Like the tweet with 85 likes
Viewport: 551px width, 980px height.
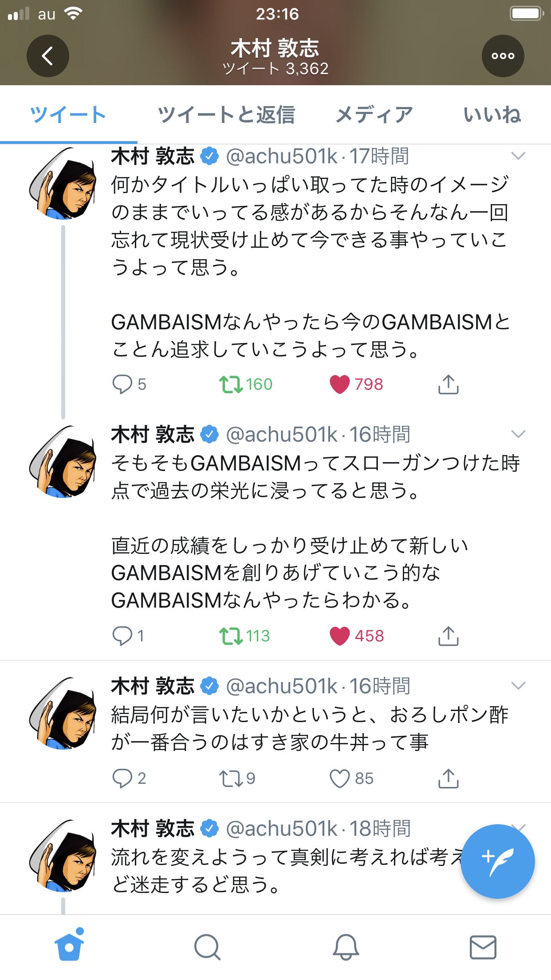pyautogui.click(x=340, y=778)
